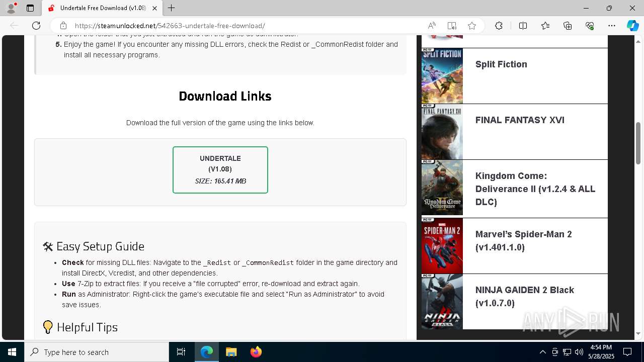Screen dimensions: 644x362
Task: Open File Explorer on the taskbar
Action: tap(231, 352)
